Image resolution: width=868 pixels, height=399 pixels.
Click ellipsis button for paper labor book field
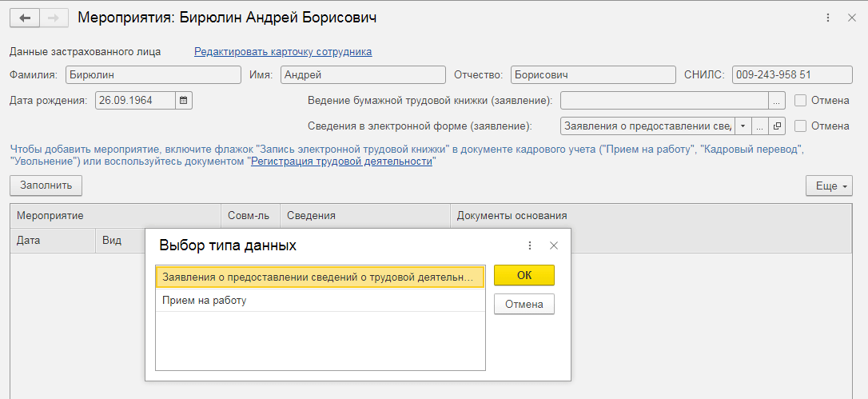click(778, 101)
